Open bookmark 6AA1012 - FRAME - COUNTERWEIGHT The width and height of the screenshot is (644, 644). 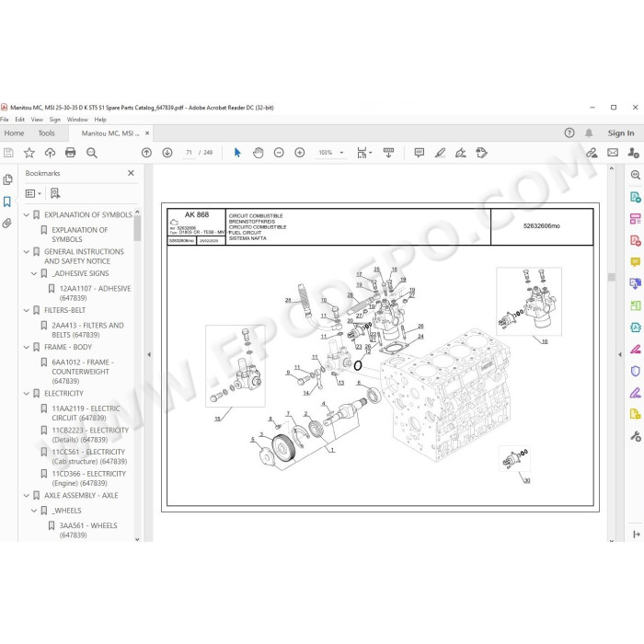pyautogui.click(x=83, y=372)
